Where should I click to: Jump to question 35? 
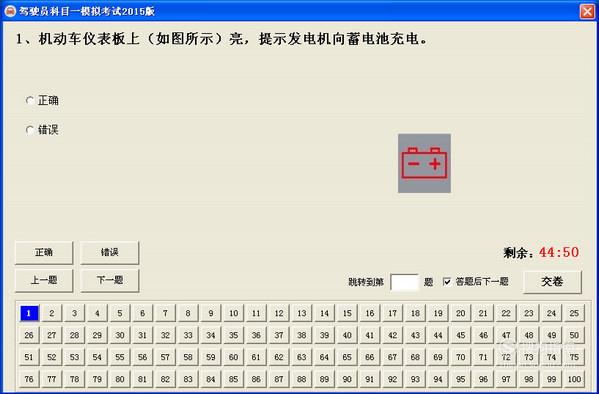[233, 335]
